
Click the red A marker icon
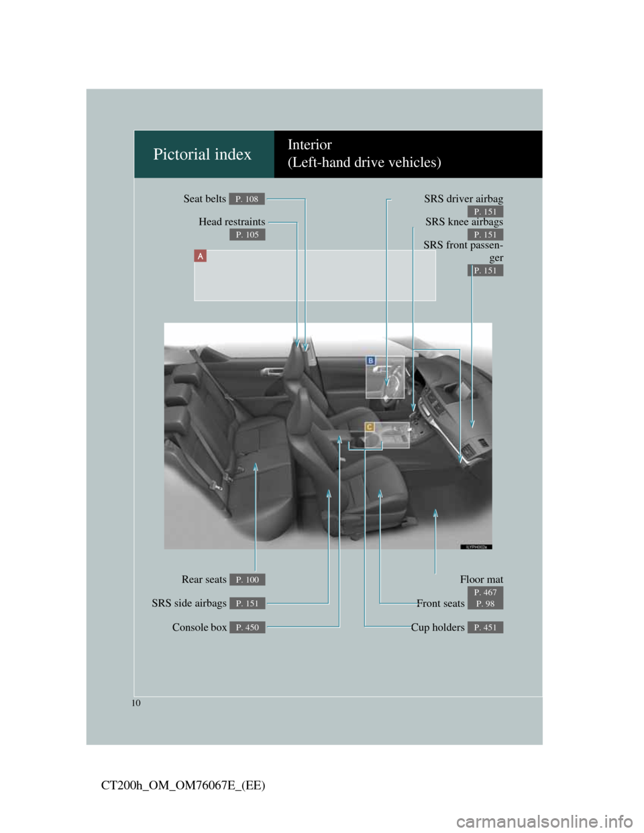pyautogui.click(x=200, y=256)
